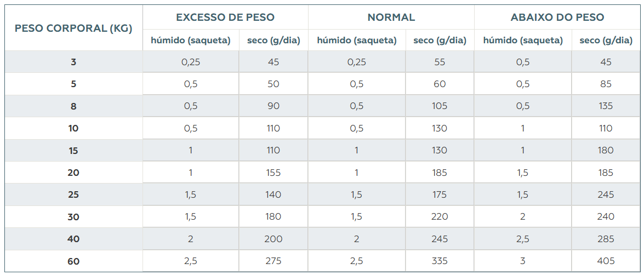Viewport: 644px width, 275px height.
Task: Select the ABAIXO DO PESO header
Action: (557, 18)
